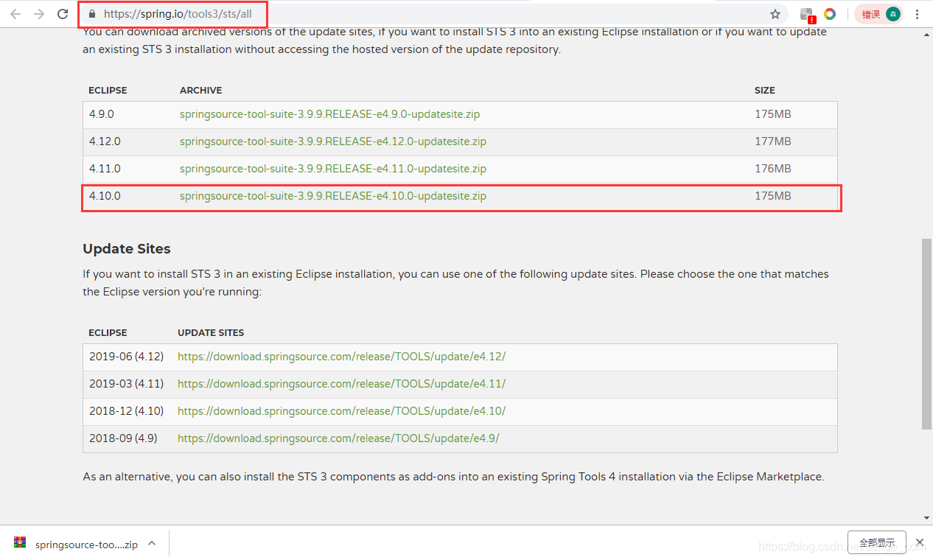Select the 176MB size cell
The image size is (933, 560).
point(772,169)
